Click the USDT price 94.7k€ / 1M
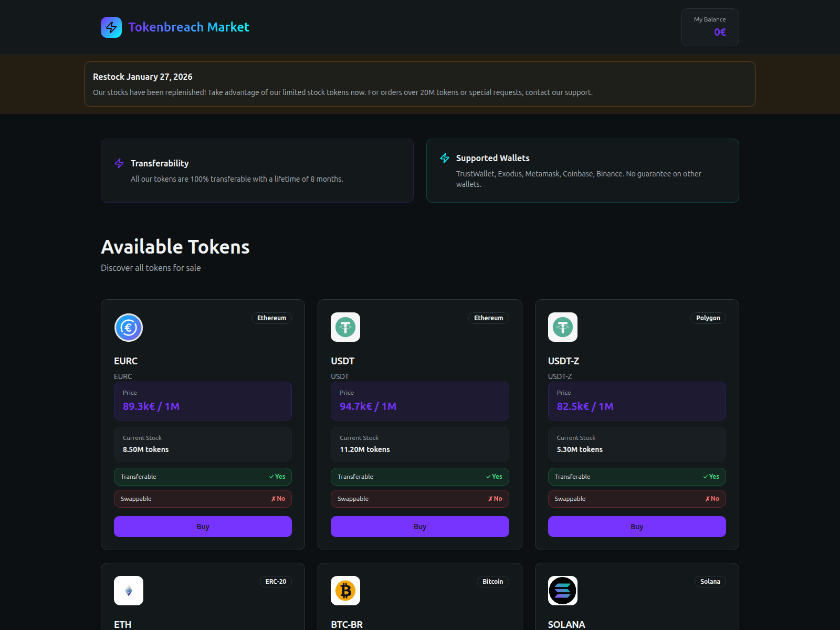Image resolution: width=840 pixels, height=630 pixels. click(x=368, y=406)
